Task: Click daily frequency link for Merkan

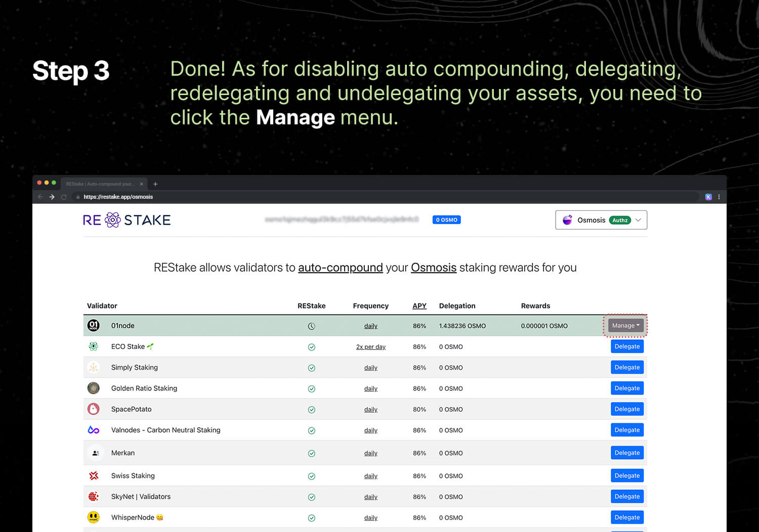Action: [371, 453]
